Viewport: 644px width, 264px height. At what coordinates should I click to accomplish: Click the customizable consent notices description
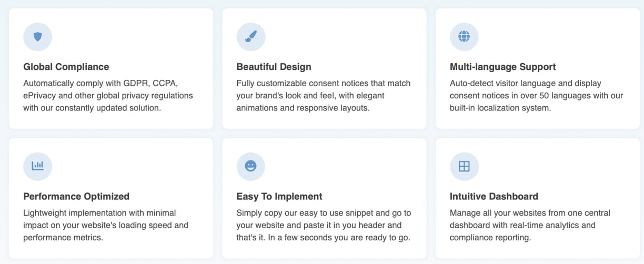pyautogui.click(x=324, y=96)
